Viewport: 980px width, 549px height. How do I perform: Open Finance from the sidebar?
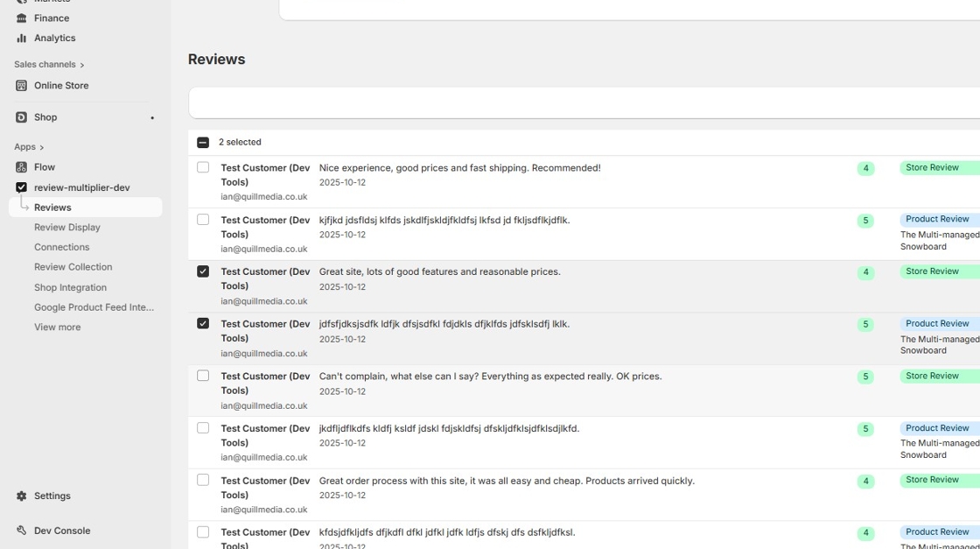48,18
